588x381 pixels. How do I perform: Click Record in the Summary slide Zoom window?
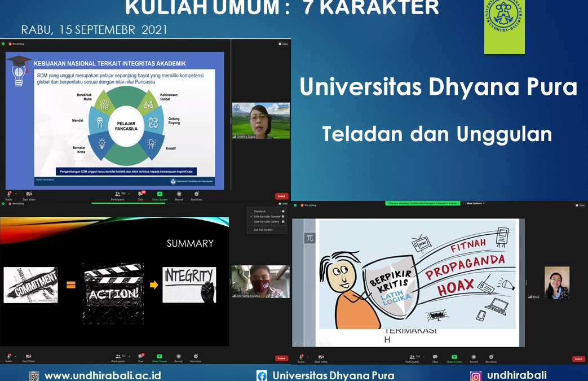click(179, 358)
